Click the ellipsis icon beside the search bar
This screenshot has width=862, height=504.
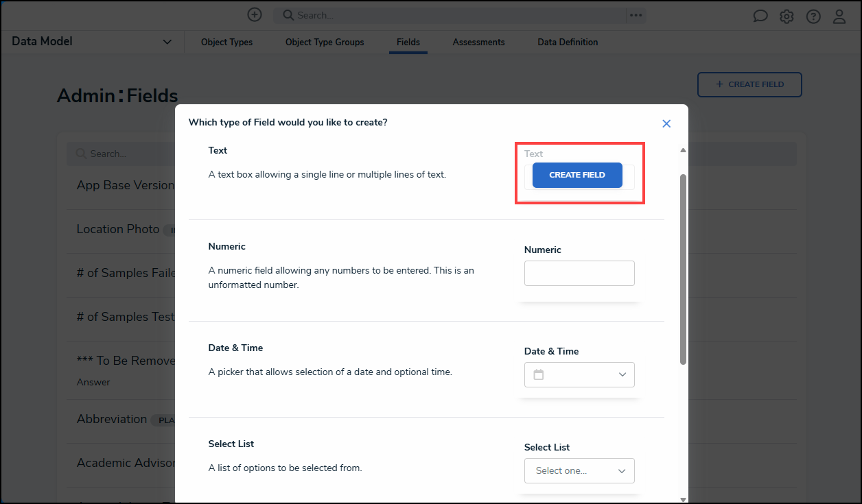[x=636, y=14]
